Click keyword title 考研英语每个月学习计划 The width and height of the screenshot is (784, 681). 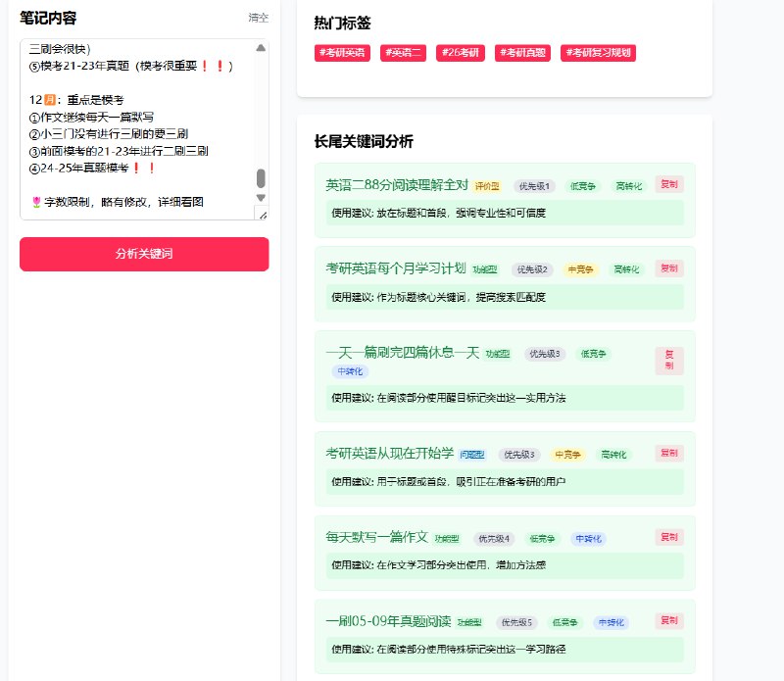tap(396, 268)
